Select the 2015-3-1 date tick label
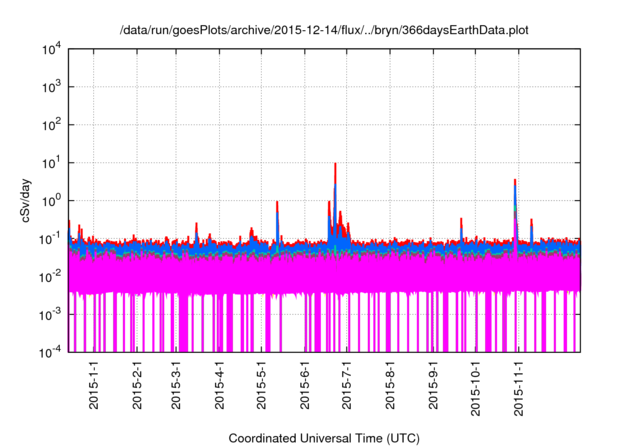Screen dimensions: 640x448 pos(175,387)
